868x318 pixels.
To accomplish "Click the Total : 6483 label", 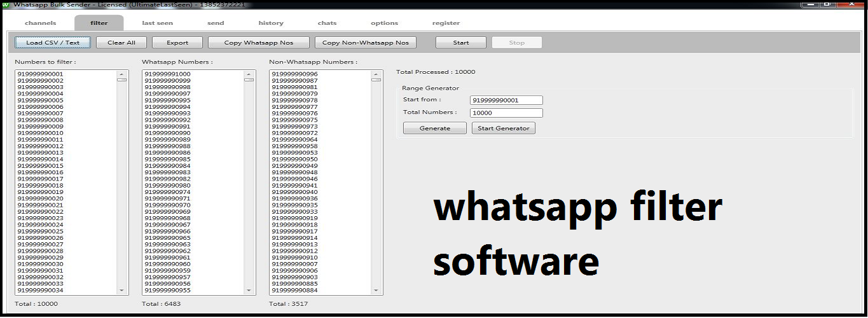I will click(162, 304).
